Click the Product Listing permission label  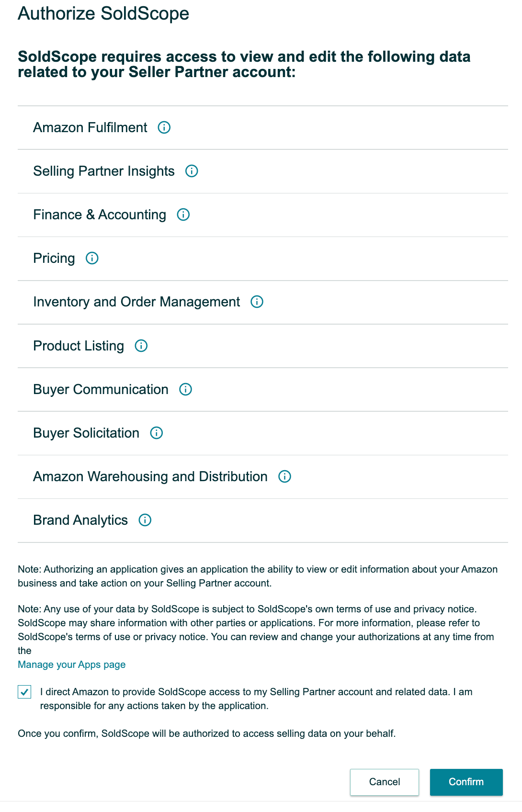tap(79, 346)
